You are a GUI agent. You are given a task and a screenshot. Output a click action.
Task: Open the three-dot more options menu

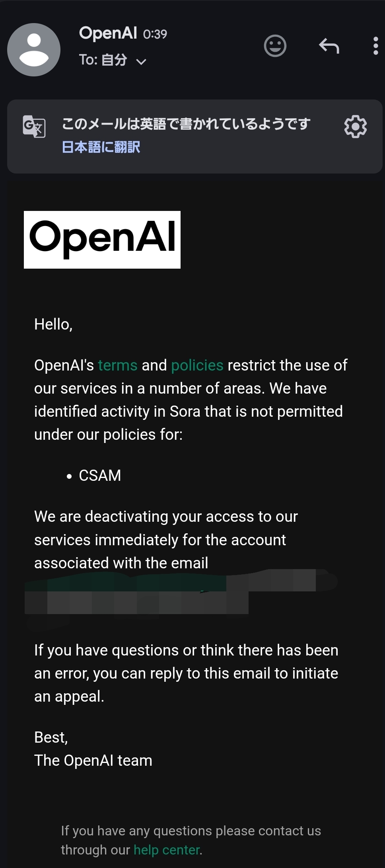pyautogui.click(x=375, y=46)
